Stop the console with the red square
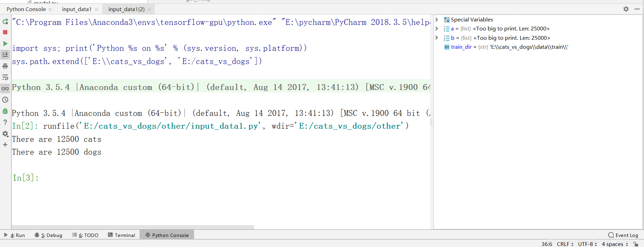 [x=5, y=32]
